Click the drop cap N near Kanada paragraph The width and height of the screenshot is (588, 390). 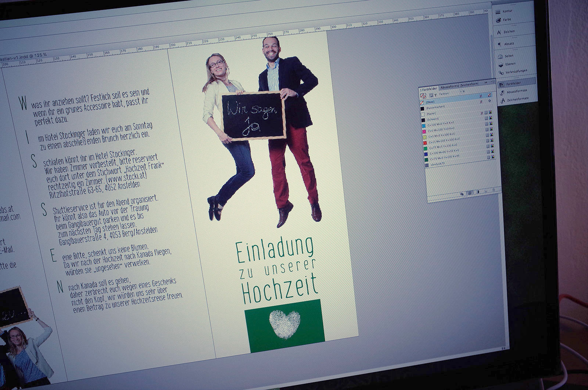coord(60,287)
